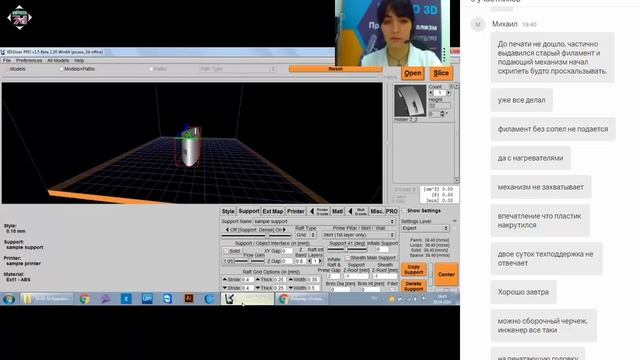Click the webinar logo in top-left corner

(19, 17)
